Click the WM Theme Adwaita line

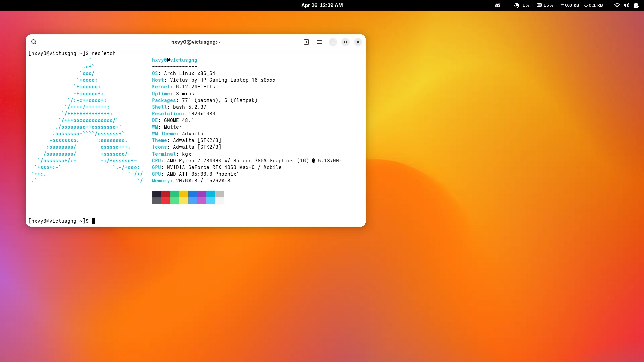177,134
